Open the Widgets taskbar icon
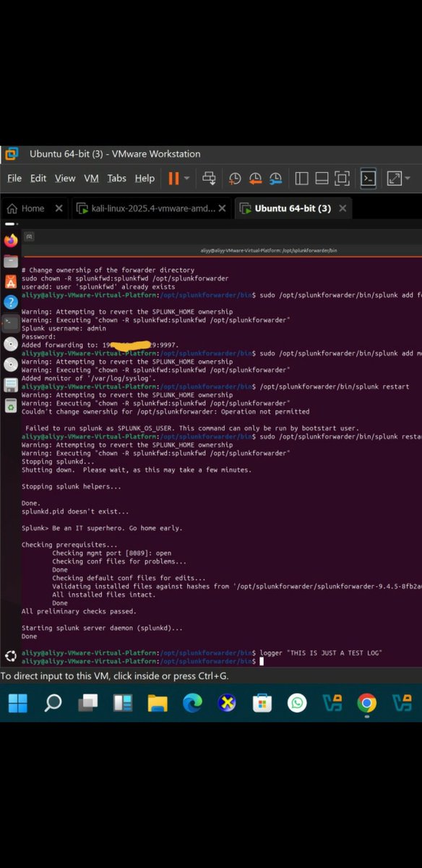This screenshot has height=868, width=422. (123, 702)
